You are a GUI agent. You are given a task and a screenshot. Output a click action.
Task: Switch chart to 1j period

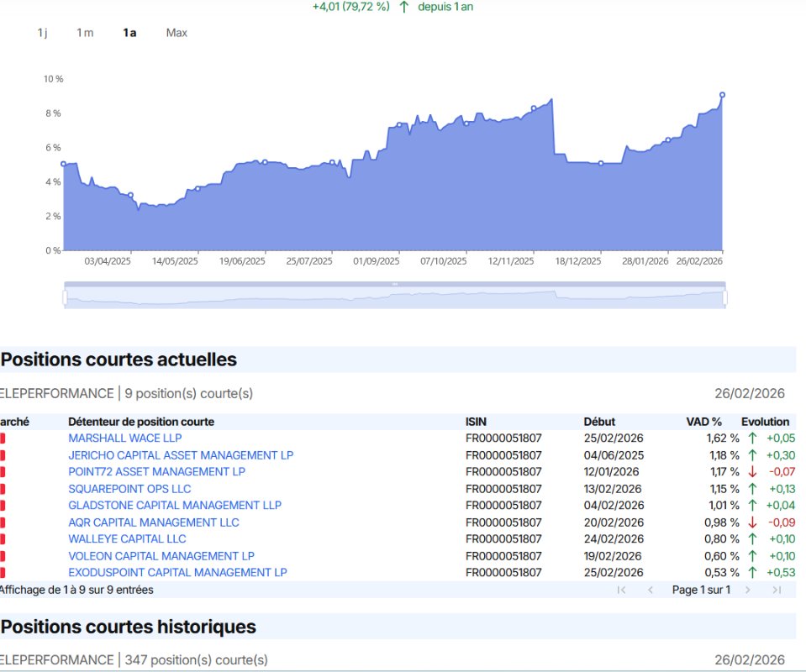pyautogui.click(x=42, y=33)
